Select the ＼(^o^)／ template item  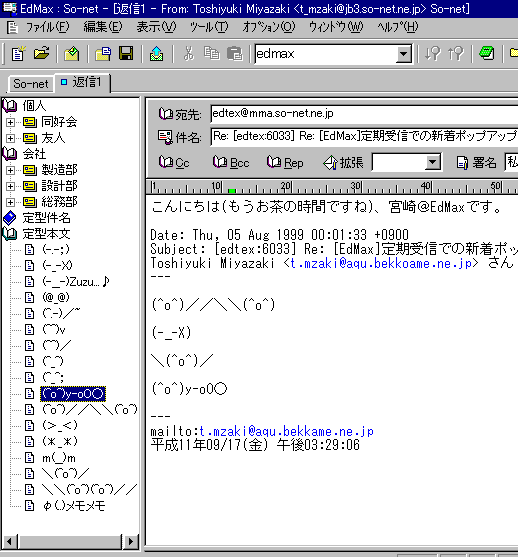[x=65, y=474]
